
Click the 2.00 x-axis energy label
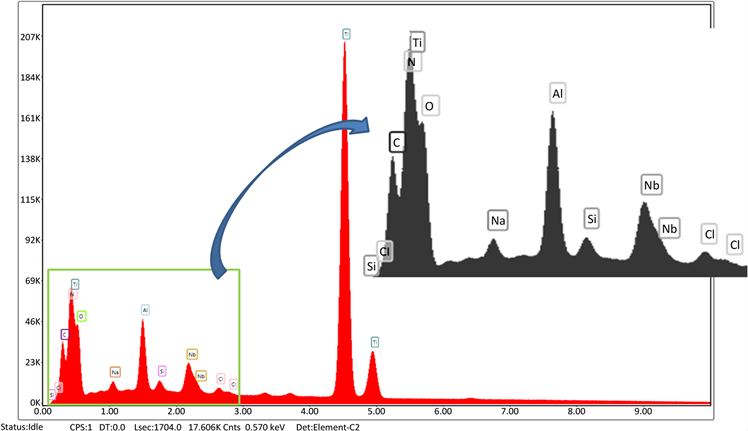(177, 411)
